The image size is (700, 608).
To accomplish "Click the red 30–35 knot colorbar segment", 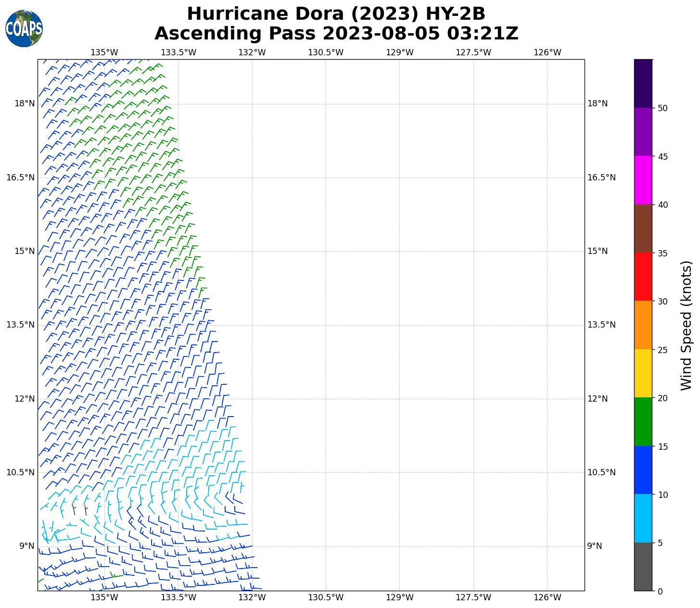I will tap(643, 277).
